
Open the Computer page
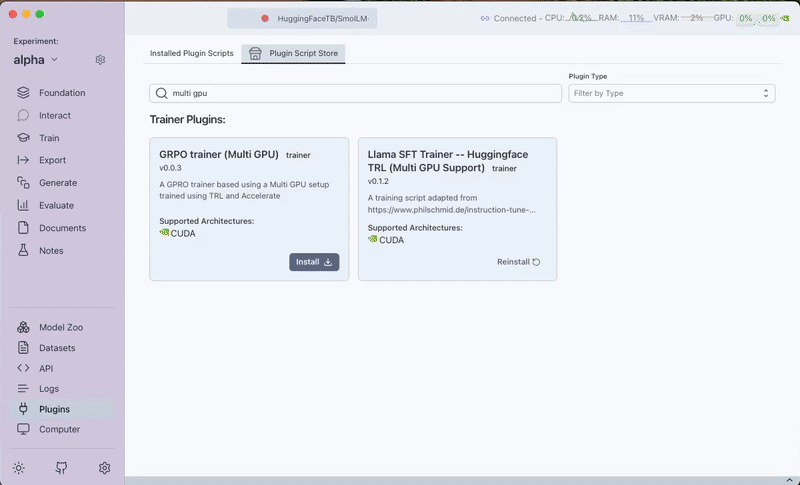[x=59, y=429]
